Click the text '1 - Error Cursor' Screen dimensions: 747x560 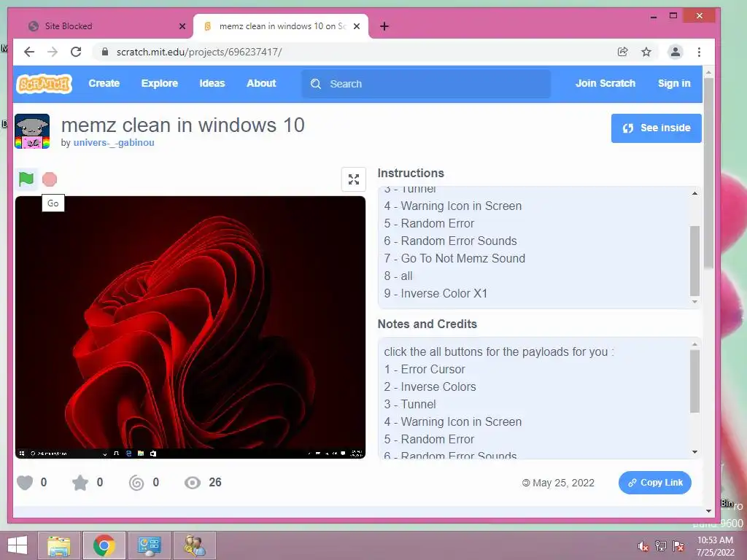[425, 369]
